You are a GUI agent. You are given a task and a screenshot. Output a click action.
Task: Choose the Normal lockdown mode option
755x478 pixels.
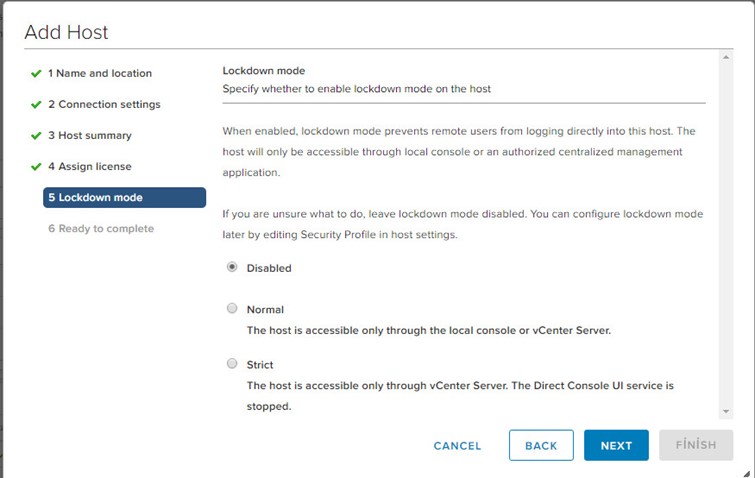232,308
